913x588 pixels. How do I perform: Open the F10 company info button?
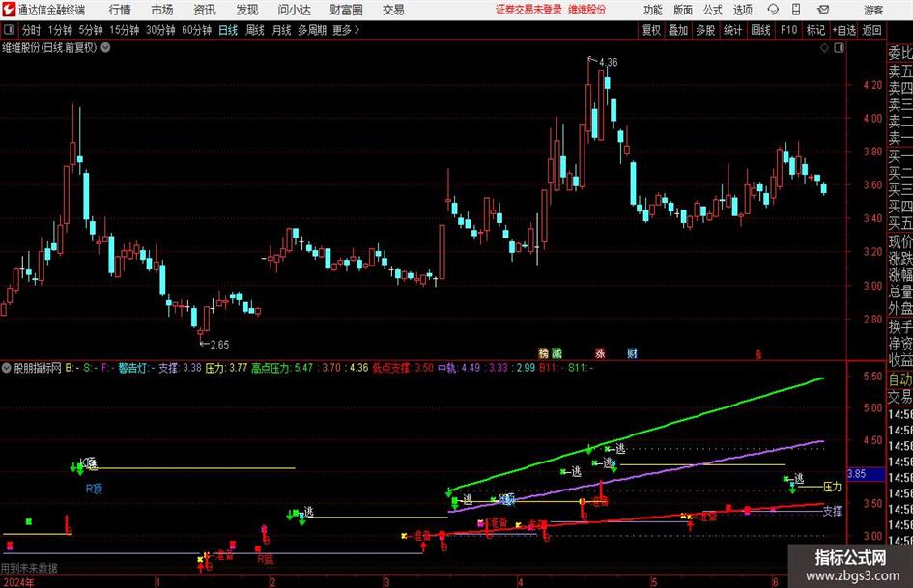(789, 30)
